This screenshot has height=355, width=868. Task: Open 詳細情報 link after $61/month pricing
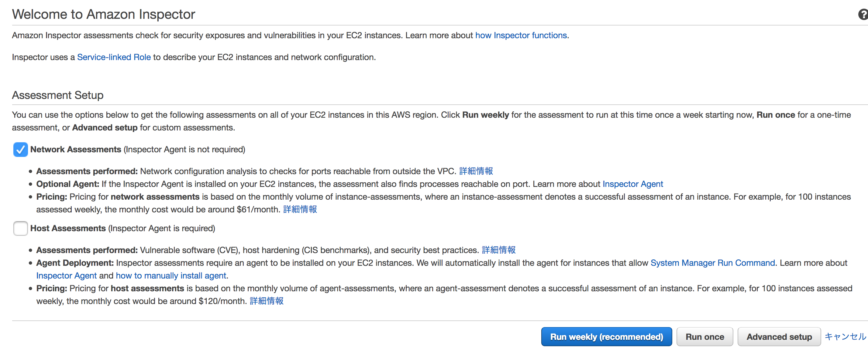point(300,210)
